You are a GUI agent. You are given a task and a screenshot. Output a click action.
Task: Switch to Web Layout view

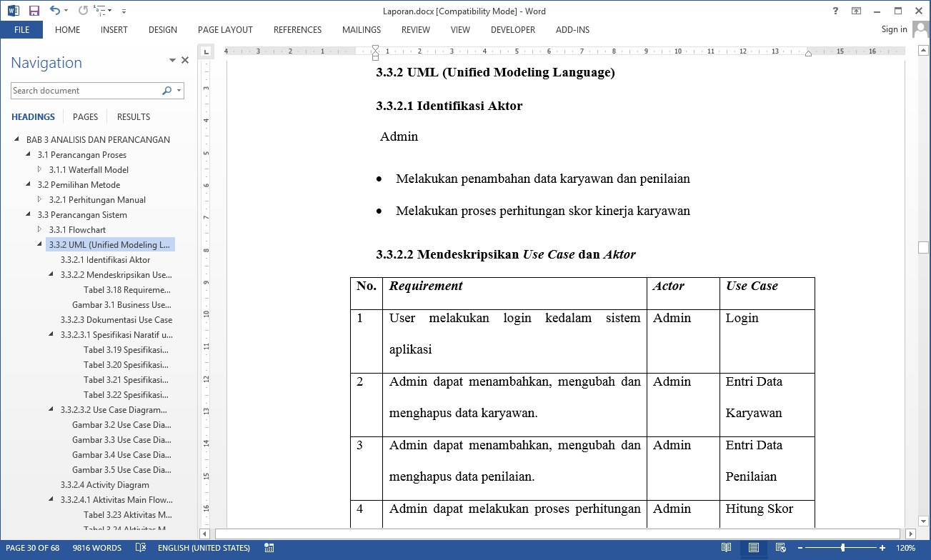click(x=780, y=548)
